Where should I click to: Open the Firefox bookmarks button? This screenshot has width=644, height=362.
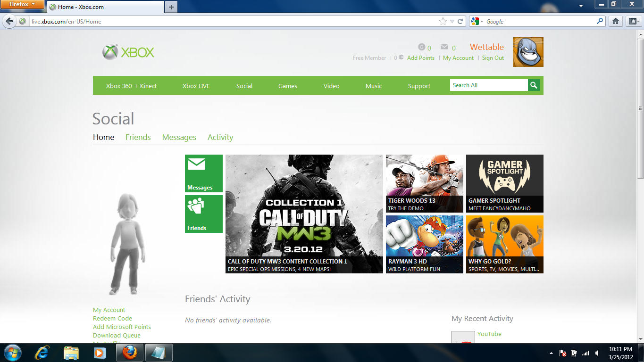point(633,21)
